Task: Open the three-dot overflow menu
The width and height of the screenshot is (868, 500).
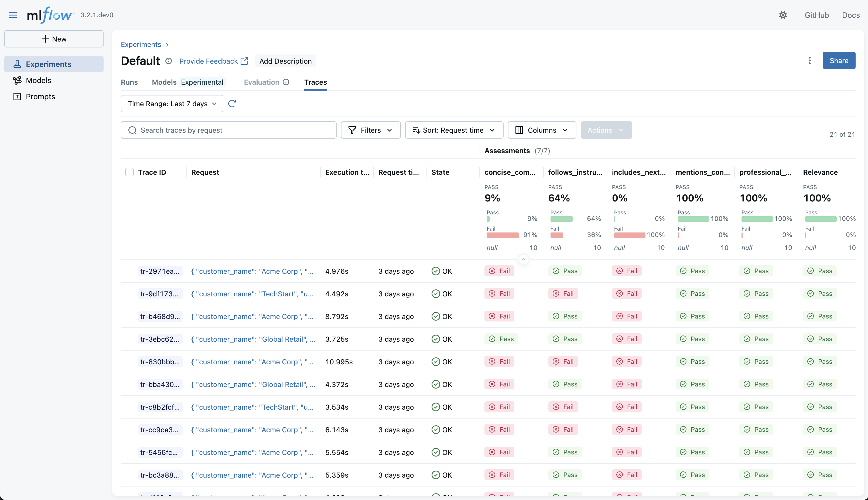Action: 810,60
